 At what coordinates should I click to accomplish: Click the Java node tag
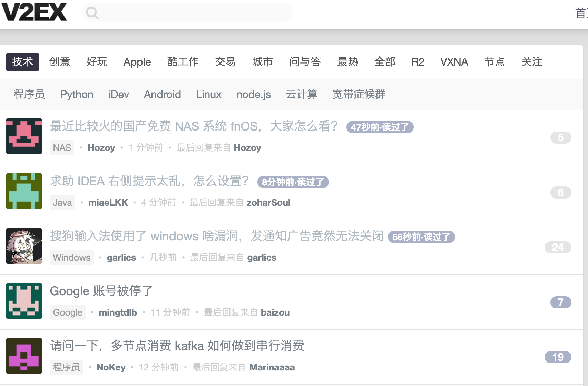point(62,203)
